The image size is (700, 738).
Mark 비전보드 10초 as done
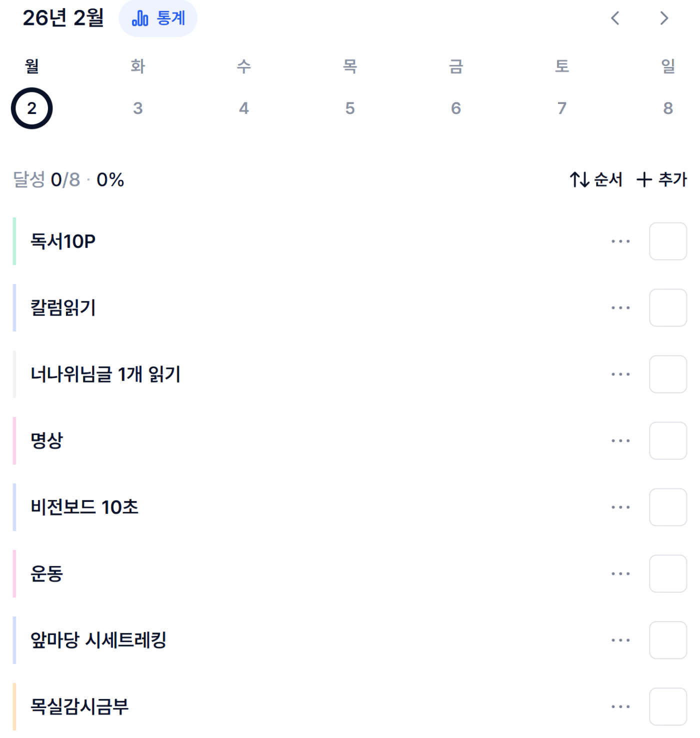pos(667,507)
